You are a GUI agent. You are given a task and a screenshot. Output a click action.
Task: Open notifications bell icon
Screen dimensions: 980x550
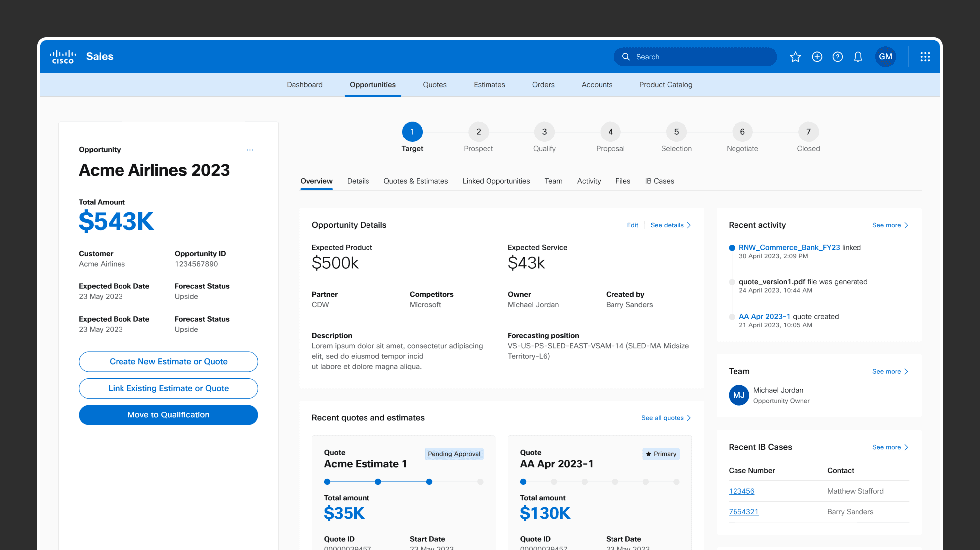[858, 57]
